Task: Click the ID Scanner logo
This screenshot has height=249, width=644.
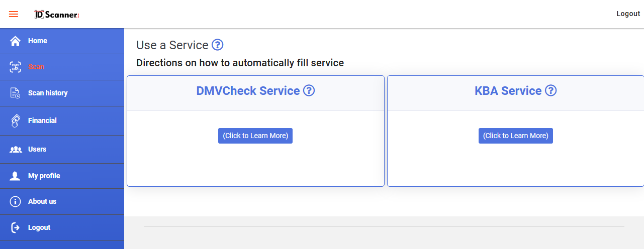Action: click(57, 15)
